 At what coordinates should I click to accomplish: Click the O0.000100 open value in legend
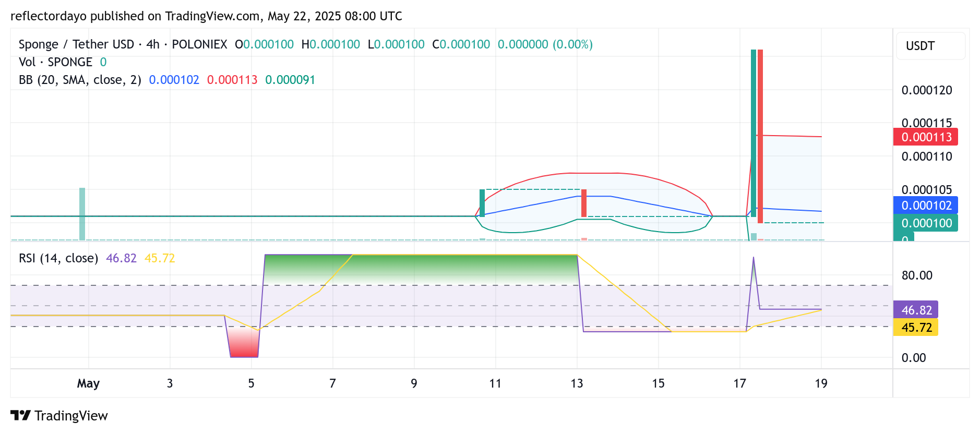pos(265,44)
